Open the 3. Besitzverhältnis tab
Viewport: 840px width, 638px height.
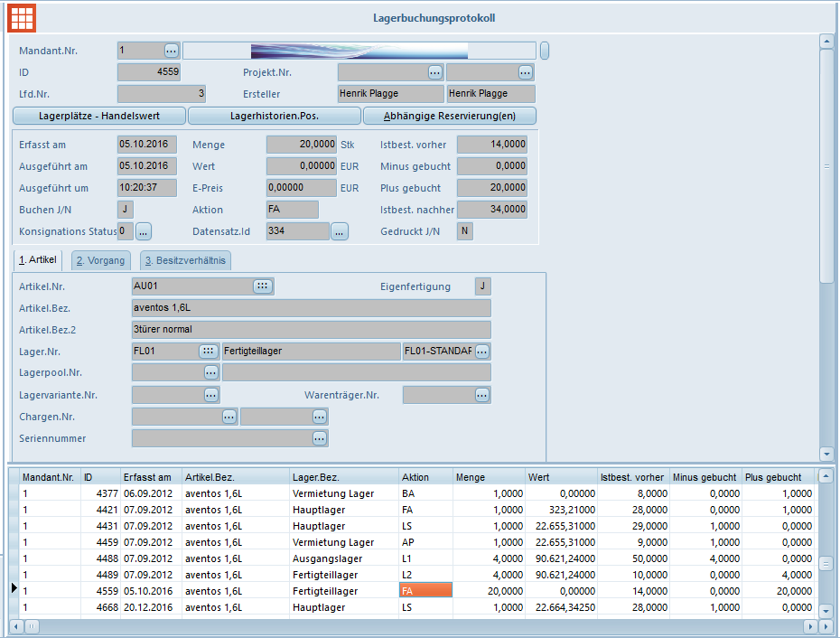(186, 260)
